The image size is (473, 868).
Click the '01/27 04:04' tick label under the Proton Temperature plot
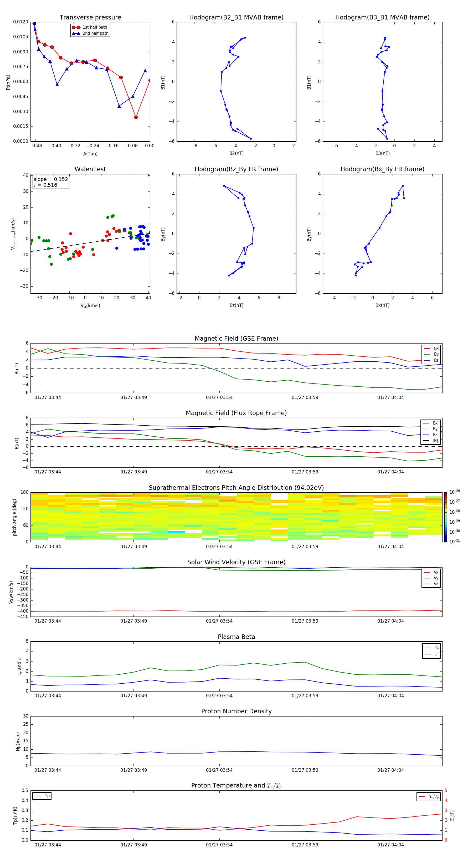390,845
